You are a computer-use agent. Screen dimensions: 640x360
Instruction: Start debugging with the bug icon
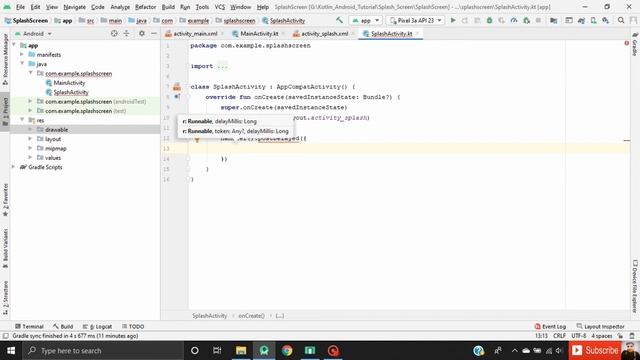tap(489, 20)
